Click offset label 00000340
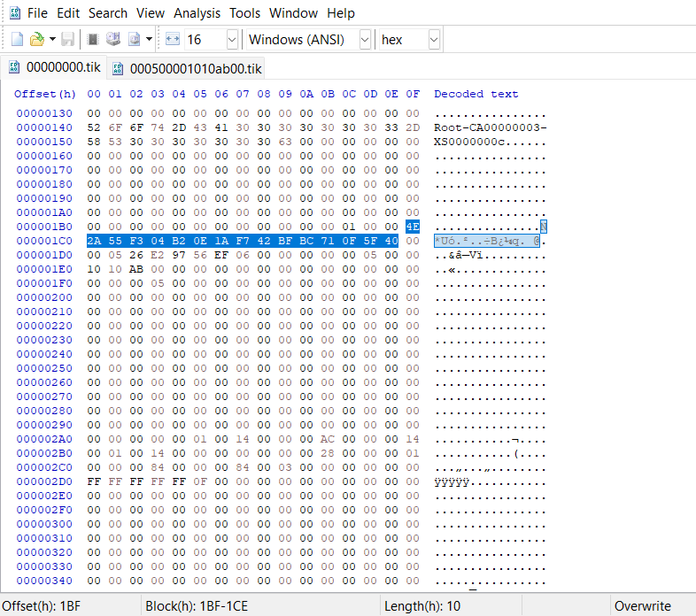Screen dimensions: 696x616 coord(44,581)
